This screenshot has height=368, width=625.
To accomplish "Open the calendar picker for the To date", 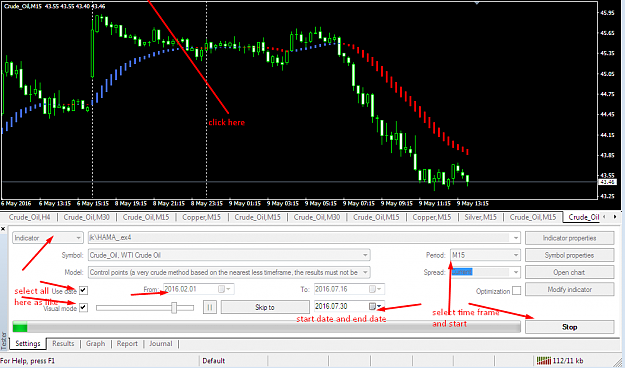I will tap(376, 289).
